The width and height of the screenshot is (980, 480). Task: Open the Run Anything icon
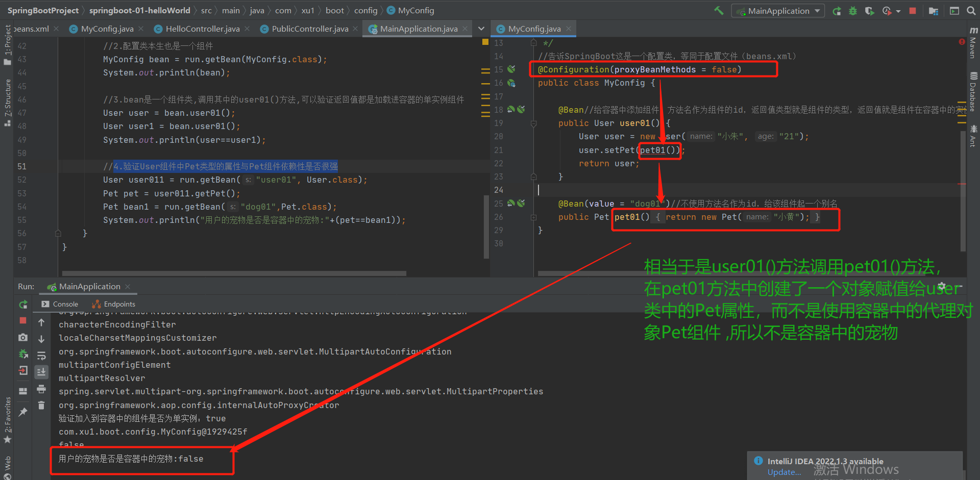(x=954, y=11)
